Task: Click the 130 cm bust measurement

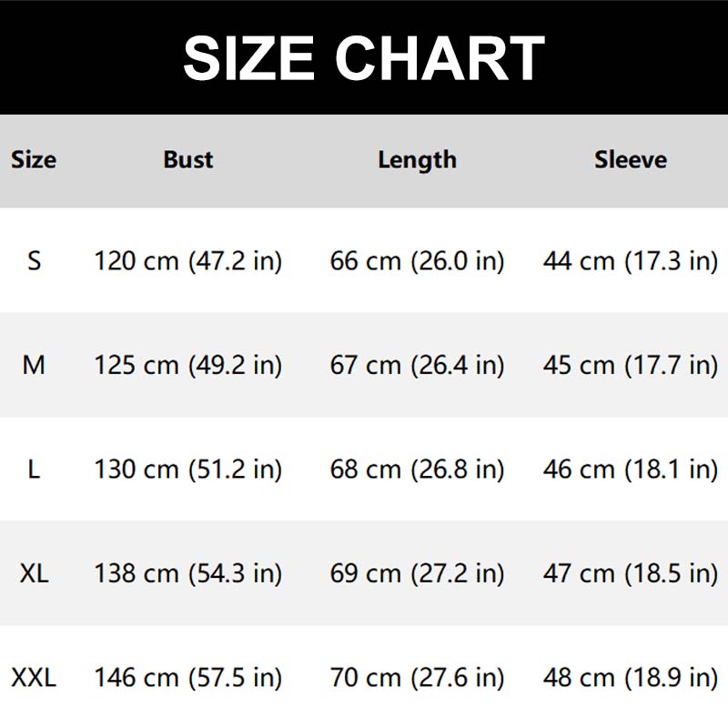Action: point(188,470)
